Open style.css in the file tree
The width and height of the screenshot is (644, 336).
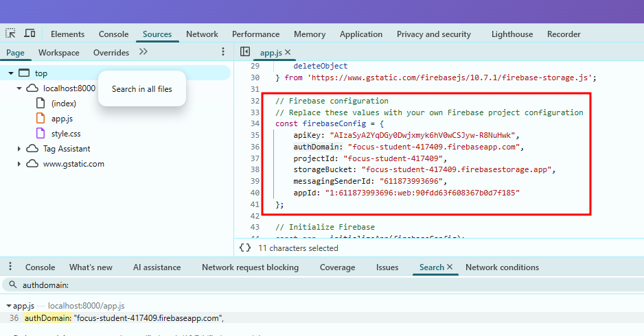click(x=66, y=134)
